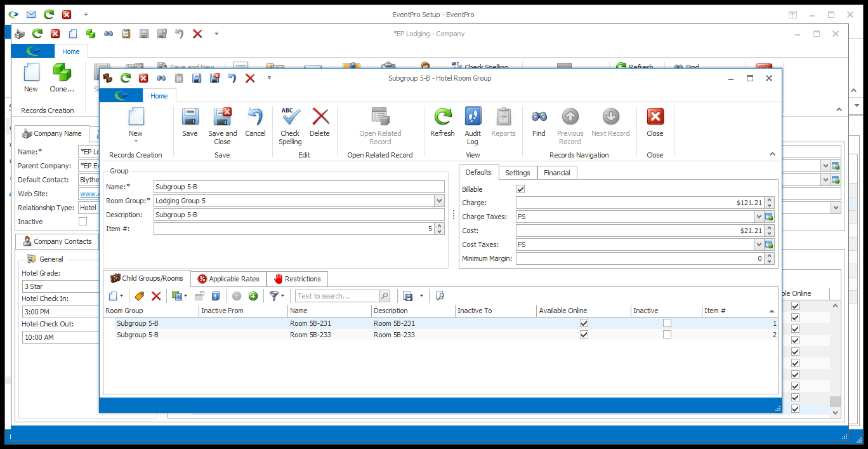This screenshot has width=868, height=449.
Task: Tick Inactive checkbox for Room 5B-231
Action: (667, 323)
